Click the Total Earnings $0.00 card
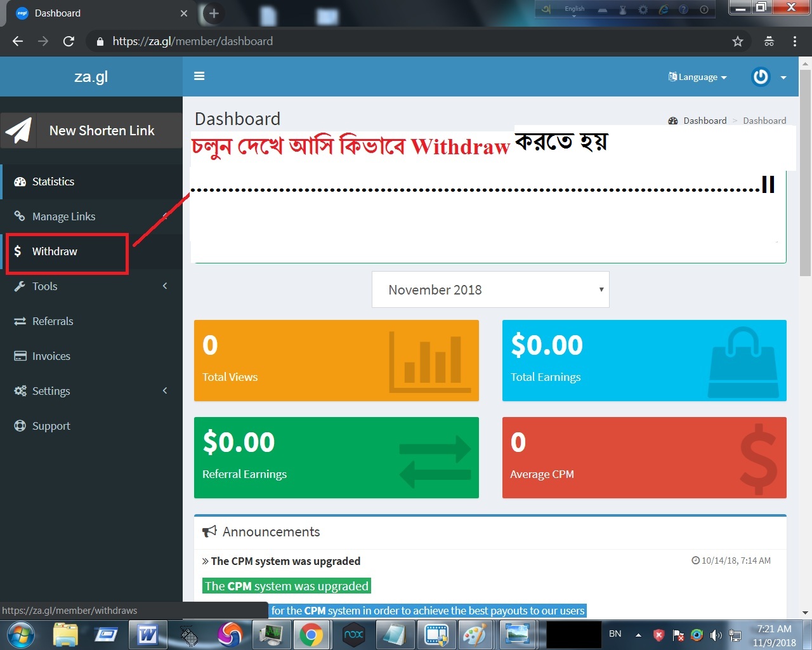 tap(645, 361)
